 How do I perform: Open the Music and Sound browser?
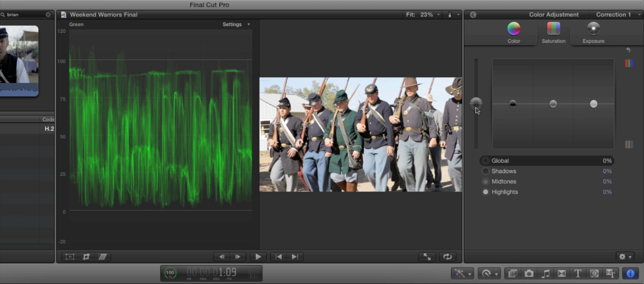click(546, 273)
